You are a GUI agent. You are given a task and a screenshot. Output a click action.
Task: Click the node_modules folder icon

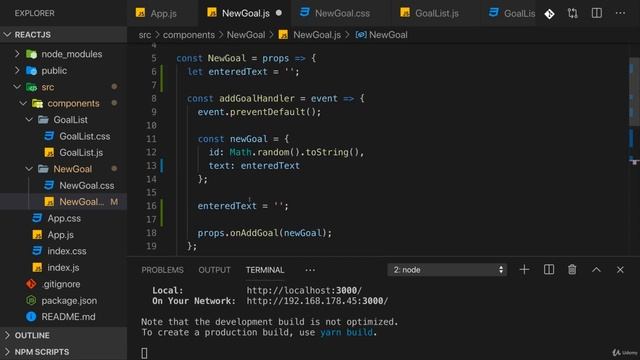31,54
